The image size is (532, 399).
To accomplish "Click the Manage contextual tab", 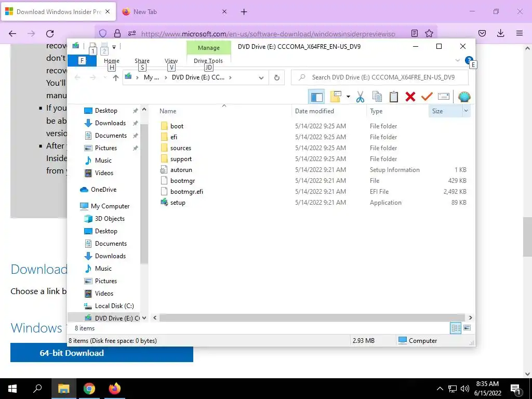I will pos(209,48).
